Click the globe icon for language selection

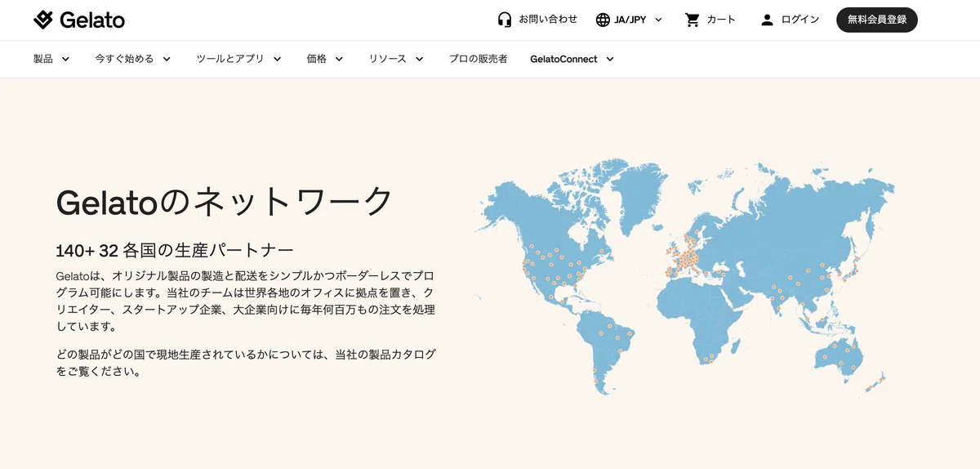603,20
